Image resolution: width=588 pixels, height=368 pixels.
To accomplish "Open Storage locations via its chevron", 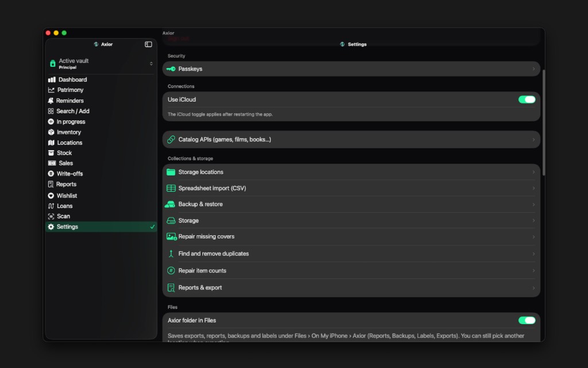I will coord(533,172).
